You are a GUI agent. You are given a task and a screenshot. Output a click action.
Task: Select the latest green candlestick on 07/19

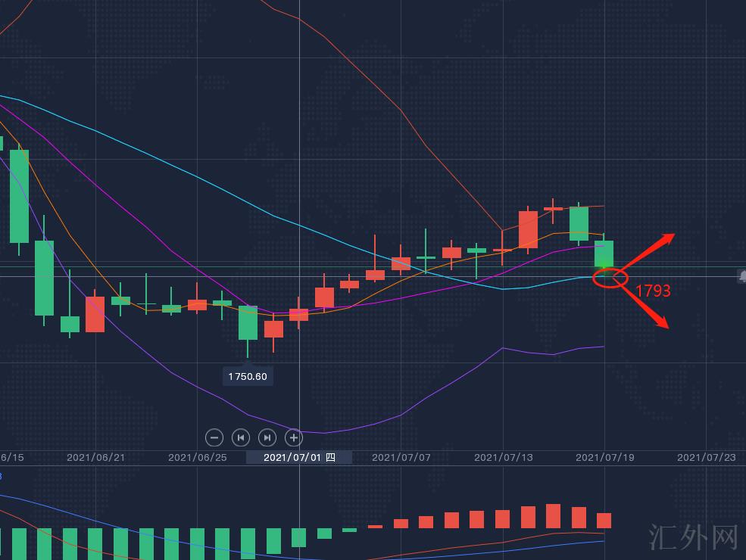[604, 254]
